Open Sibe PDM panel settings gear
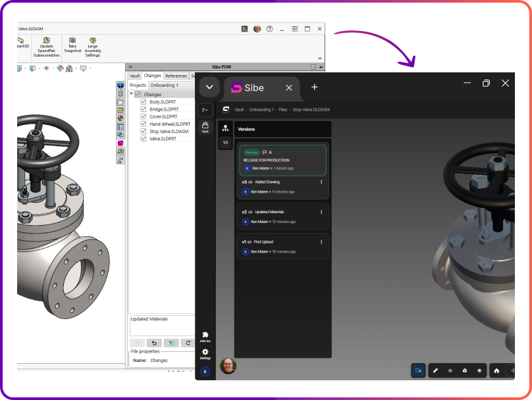Image resolution: width=532 pixels, height=400 pixels. (x=313, y=67)
